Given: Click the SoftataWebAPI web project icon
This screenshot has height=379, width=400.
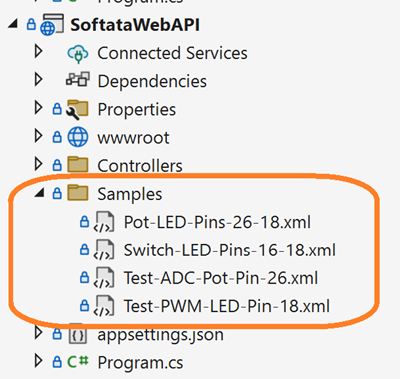Looking at the screenshot, I should pos(52,25).
